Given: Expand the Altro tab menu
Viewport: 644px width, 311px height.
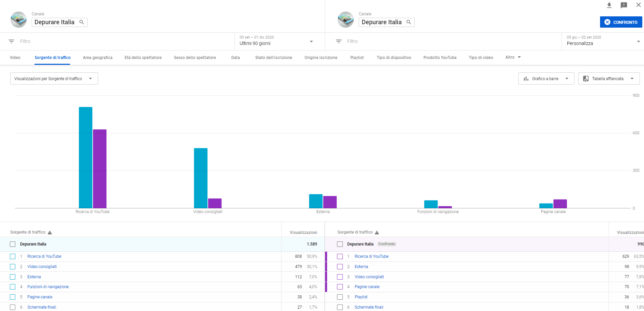Looking at the screenshot, I should click(x=513, y=57).
